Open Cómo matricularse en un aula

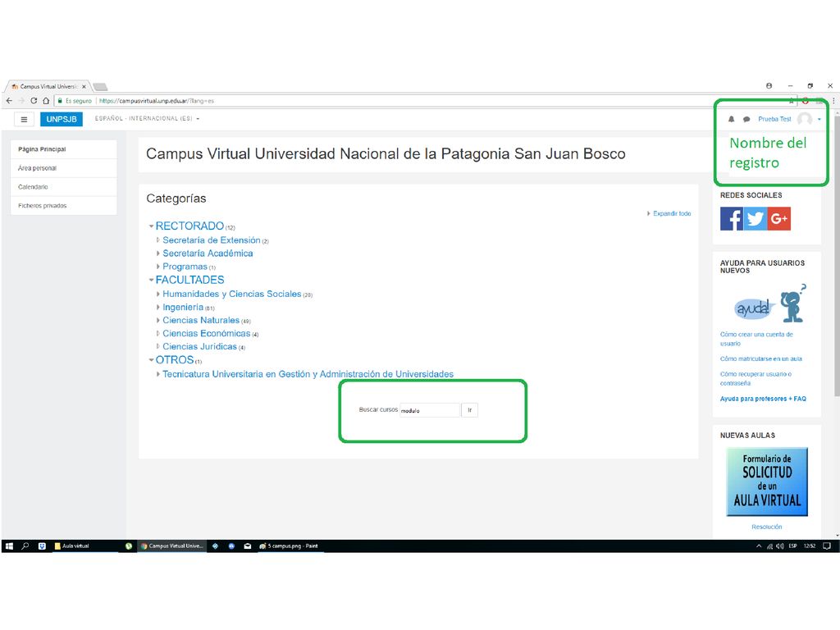coord(760,358)
